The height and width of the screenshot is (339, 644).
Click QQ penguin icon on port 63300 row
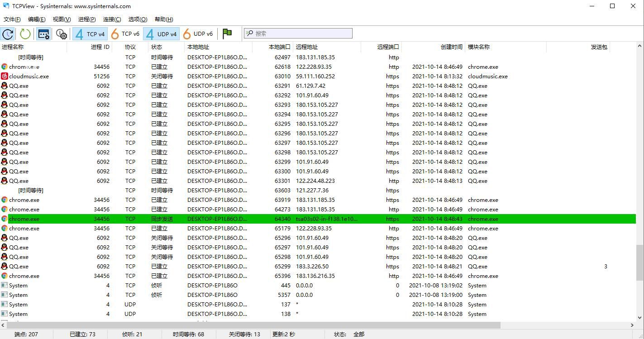point(5,172)
